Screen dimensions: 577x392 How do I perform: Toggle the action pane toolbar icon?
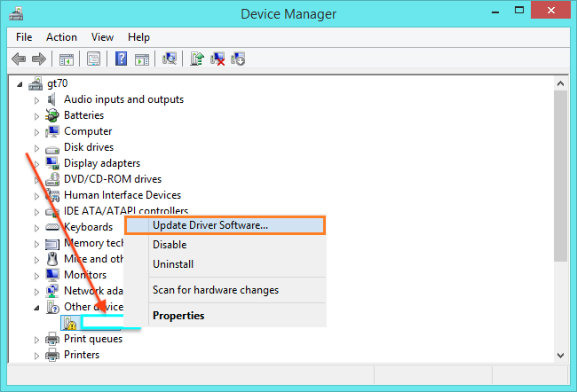(x=142, y=59)
